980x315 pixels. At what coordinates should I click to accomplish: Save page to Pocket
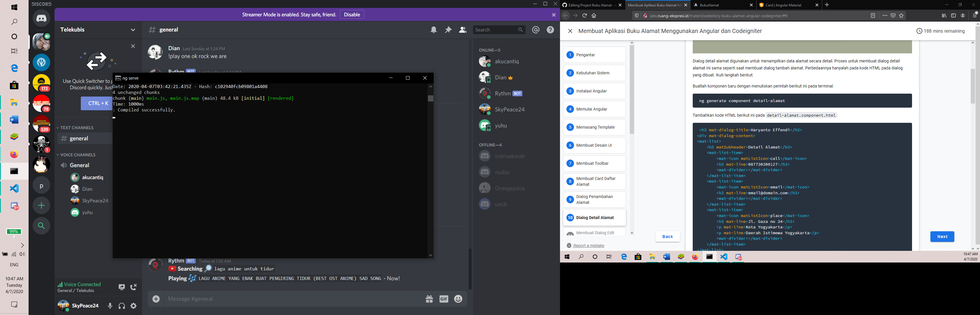coord(893,15)
